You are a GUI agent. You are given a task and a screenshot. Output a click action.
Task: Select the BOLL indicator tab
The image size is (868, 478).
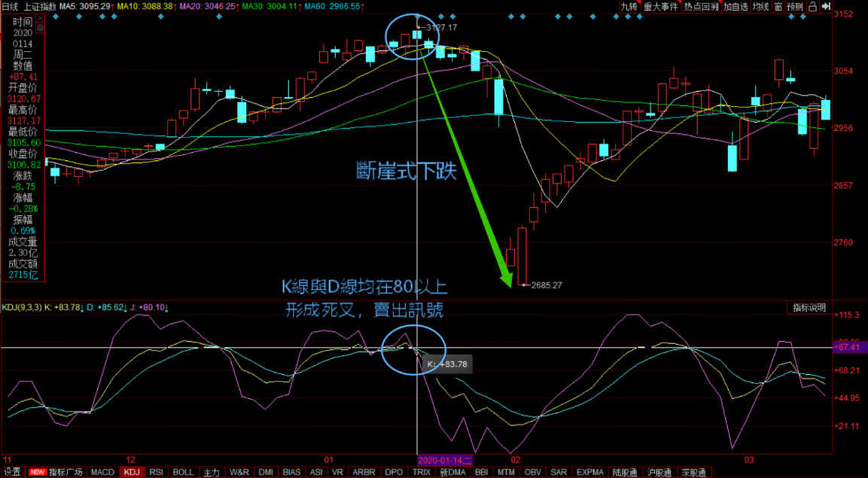pyautogui.click(x=183, y=473)
